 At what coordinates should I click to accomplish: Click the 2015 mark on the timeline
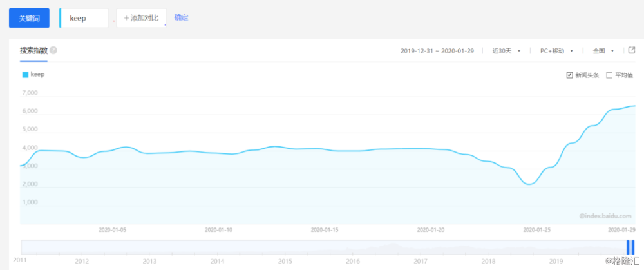tap(285, 261)
